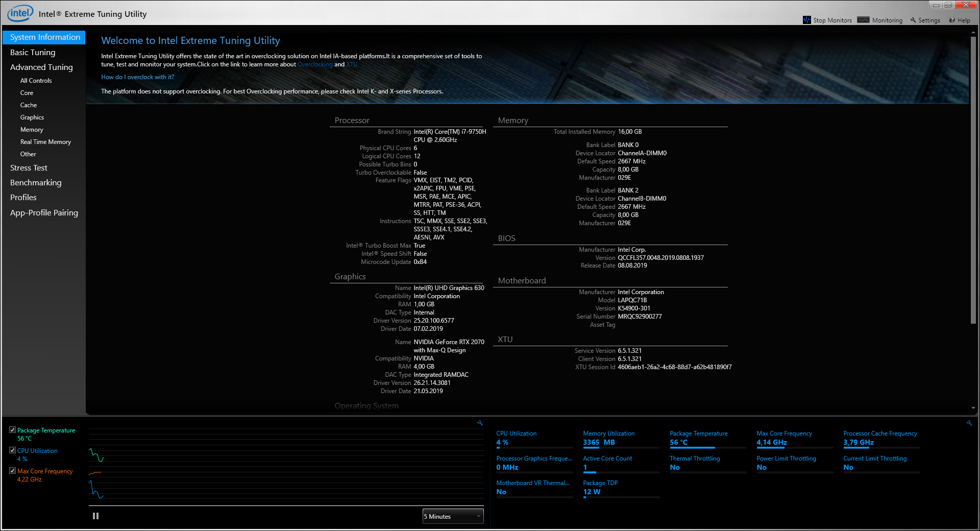Screen dimensions: 980x531
Task: Click the main panel vertical scrollbar
Action: coord(973,180)
